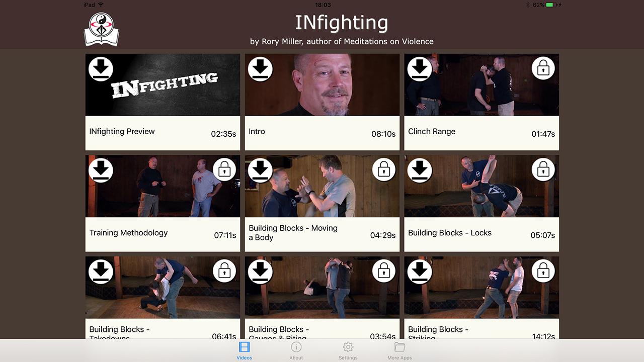Screen dimensions: 644x362
Task: Tap the publisher logo in header
Action: [x=102, y=29]
